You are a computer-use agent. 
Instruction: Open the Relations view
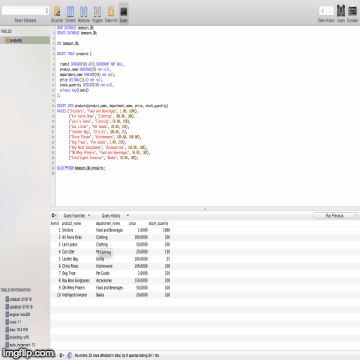(x=84, y=13)
